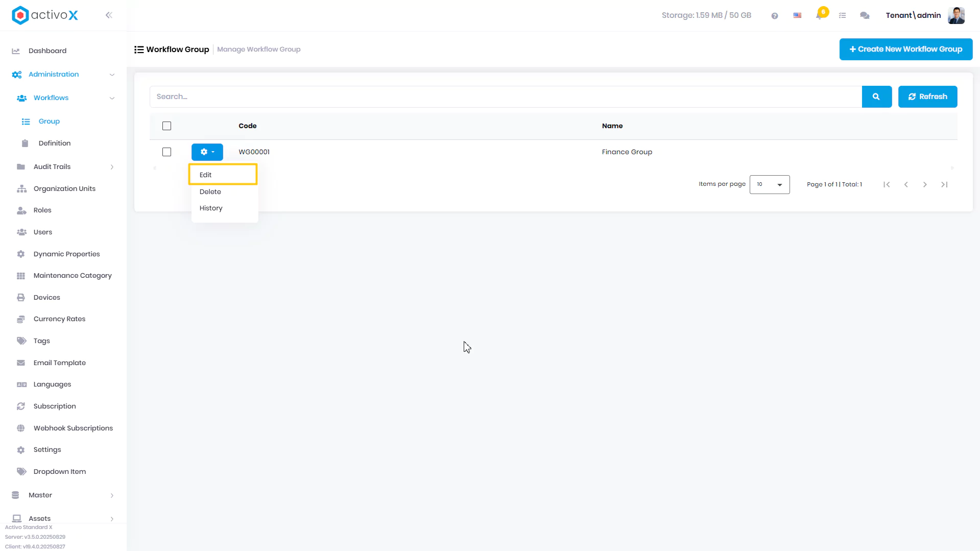This screenshot has width=980, height=551.
Task: Expand the Master menu chevron
Action: (112, 496)
